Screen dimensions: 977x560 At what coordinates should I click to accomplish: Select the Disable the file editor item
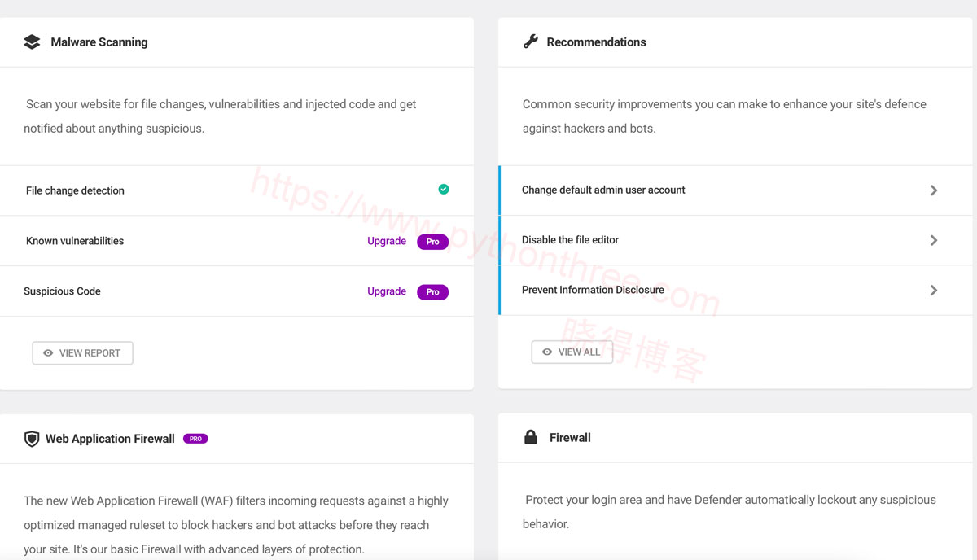tap(735, 240)
